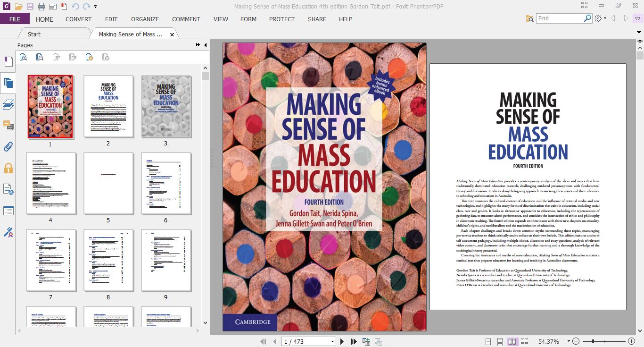The image size is (644, 347).
Task: Toggle Facing two-page view mode
Action: pos(512,341)
